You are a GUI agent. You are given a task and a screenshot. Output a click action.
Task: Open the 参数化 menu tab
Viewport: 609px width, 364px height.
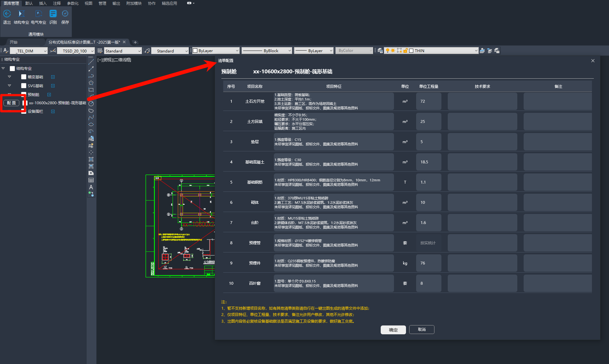click(73, 3)
